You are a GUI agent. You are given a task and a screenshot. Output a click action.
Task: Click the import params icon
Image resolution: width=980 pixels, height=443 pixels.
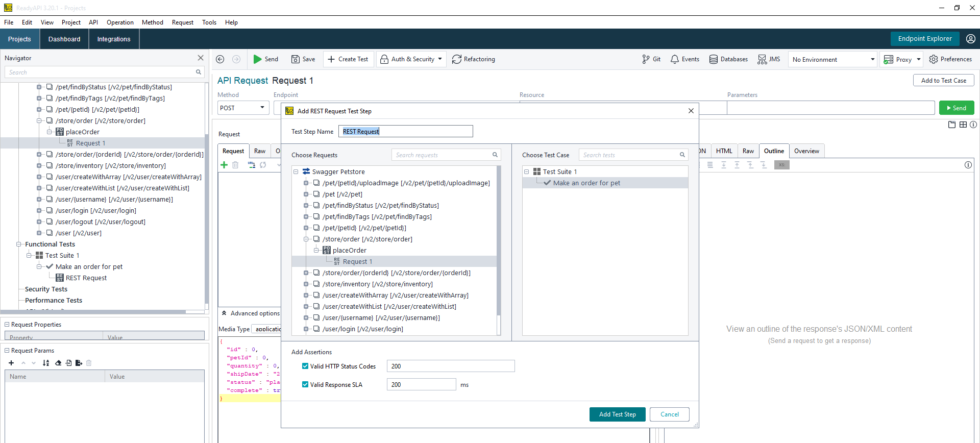pyautogui.click(x=68, y=363)
